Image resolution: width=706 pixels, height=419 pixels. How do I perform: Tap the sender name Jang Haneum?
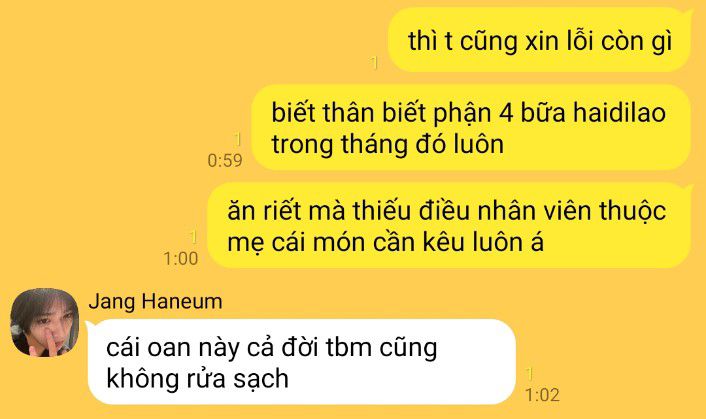point(156,301)
